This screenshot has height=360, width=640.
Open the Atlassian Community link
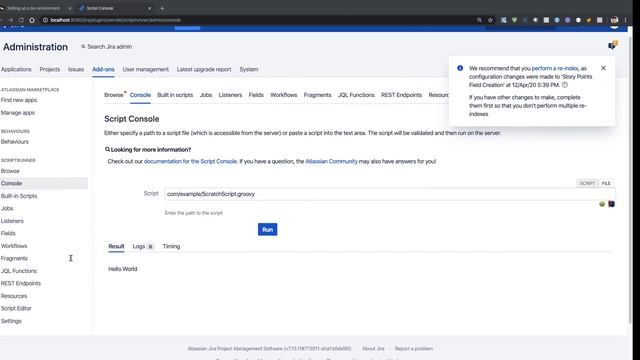pyautogui.click(x=331, y=162)
